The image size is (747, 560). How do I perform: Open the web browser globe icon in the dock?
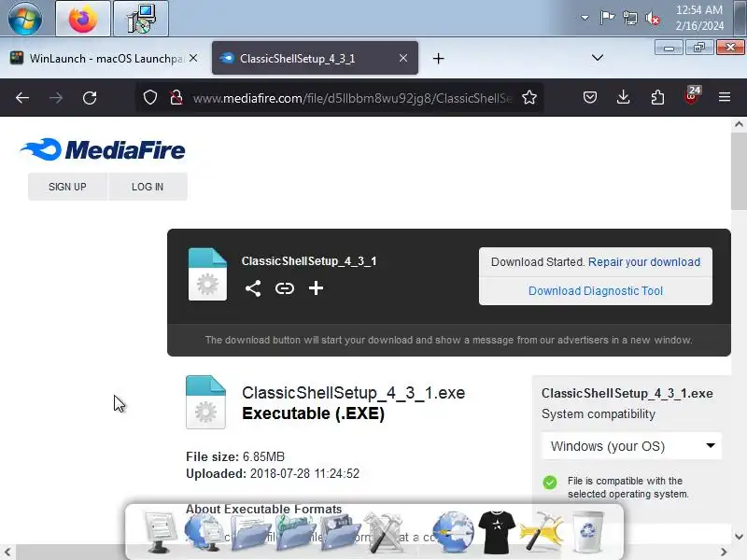453,531
